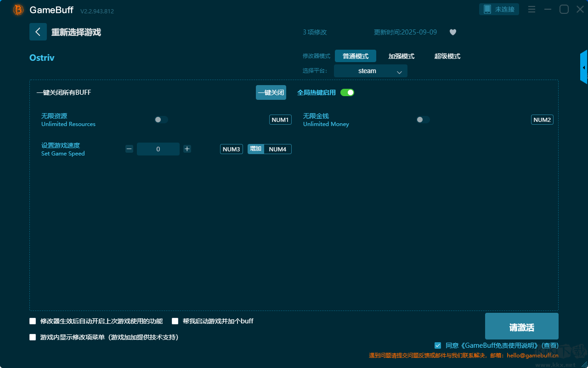Image resolution: width=588 pixels, height=368 pixels.
Task: Toggle the Unlimited Money switch
Action: [423, 120]
